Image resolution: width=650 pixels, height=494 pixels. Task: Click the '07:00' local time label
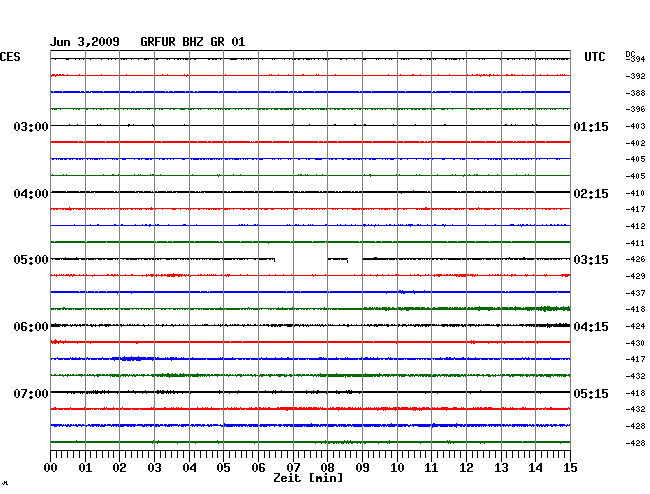(x=31, y=393)
